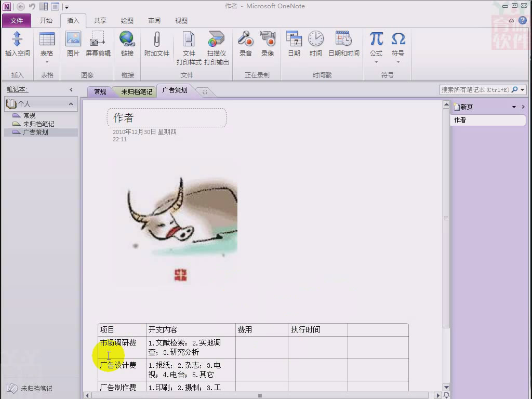532x399 pixels.
Task: Click the vertical scrollbar thumb
Action: [446, 218]
